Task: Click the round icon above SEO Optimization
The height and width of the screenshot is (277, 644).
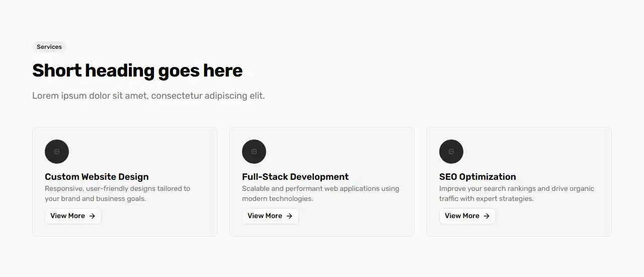Action: click(x=451, y=152)
